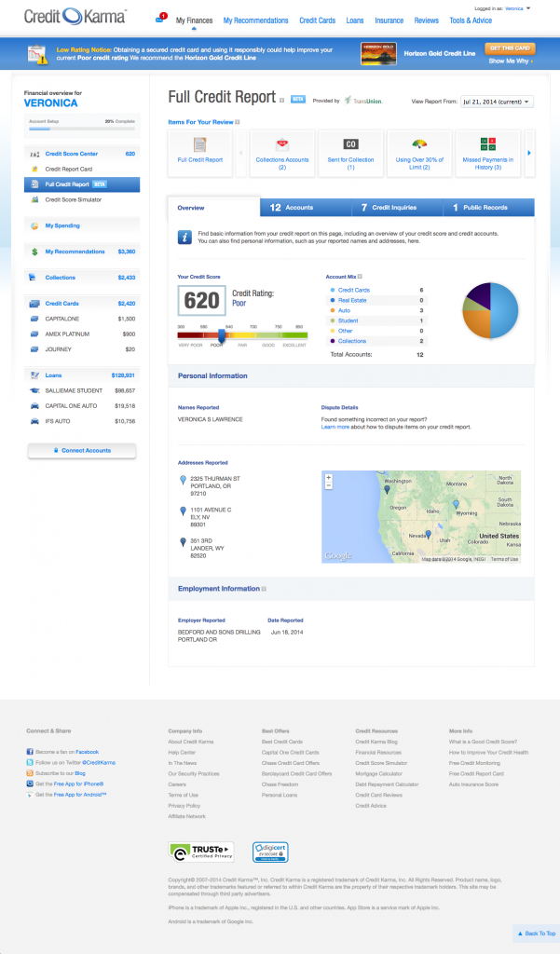Screen dimensions: 560x954
Task: Click the warning calendar icon in banner
Action: pyautogui.click(x=37, y=54)
